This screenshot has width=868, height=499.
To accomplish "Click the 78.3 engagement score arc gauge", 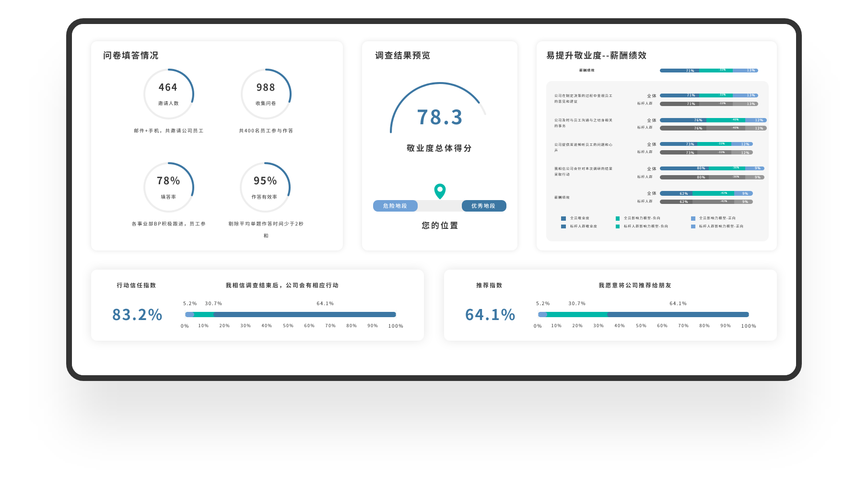I will coord(439,108).
